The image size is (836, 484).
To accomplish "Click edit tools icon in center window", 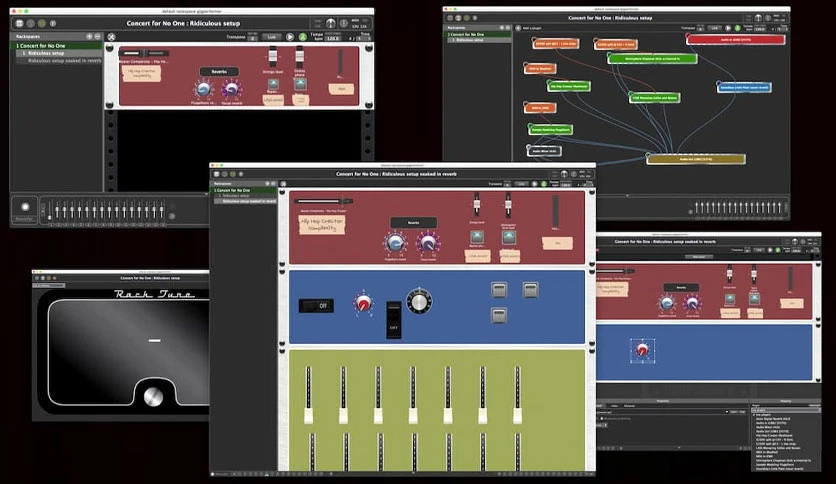I will (x=283, y=183).
